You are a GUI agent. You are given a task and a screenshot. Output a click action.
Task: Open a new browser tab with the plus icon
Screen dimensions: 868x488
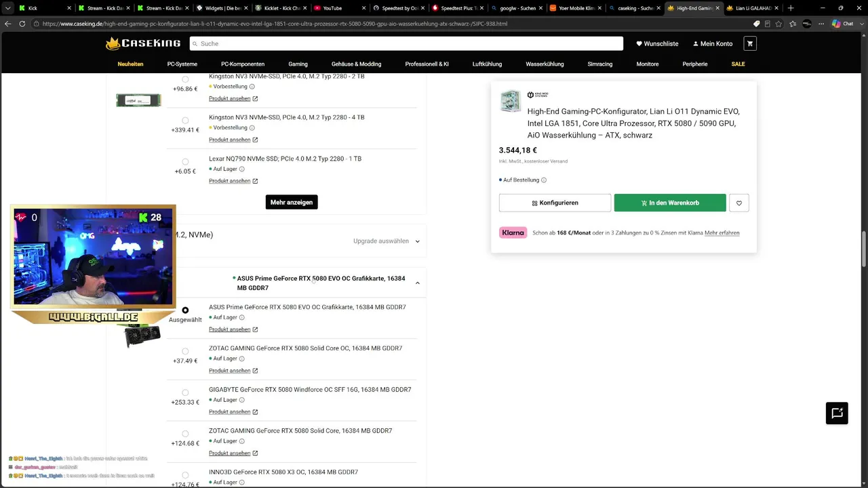point(791,8)
